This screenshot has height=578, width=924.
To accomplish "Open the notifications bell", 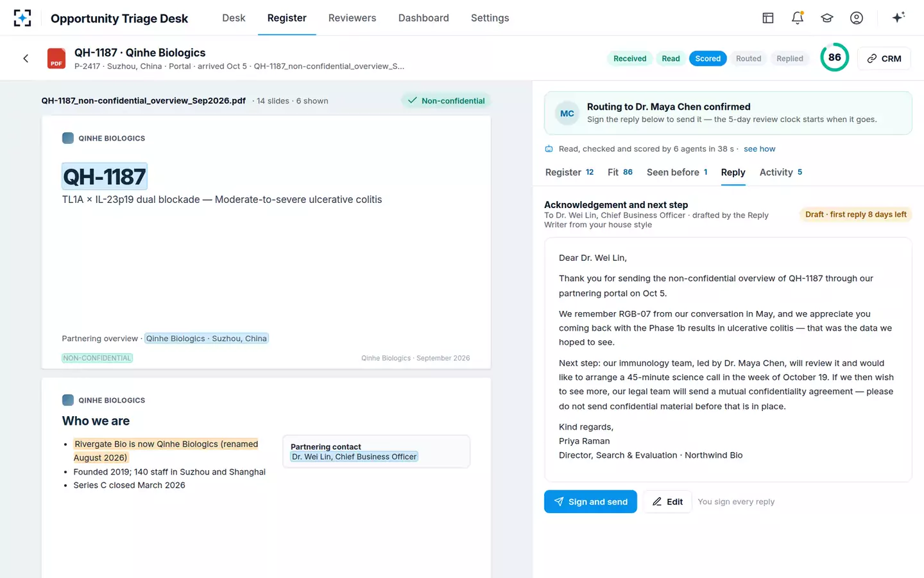I will (x=798, y=18).
